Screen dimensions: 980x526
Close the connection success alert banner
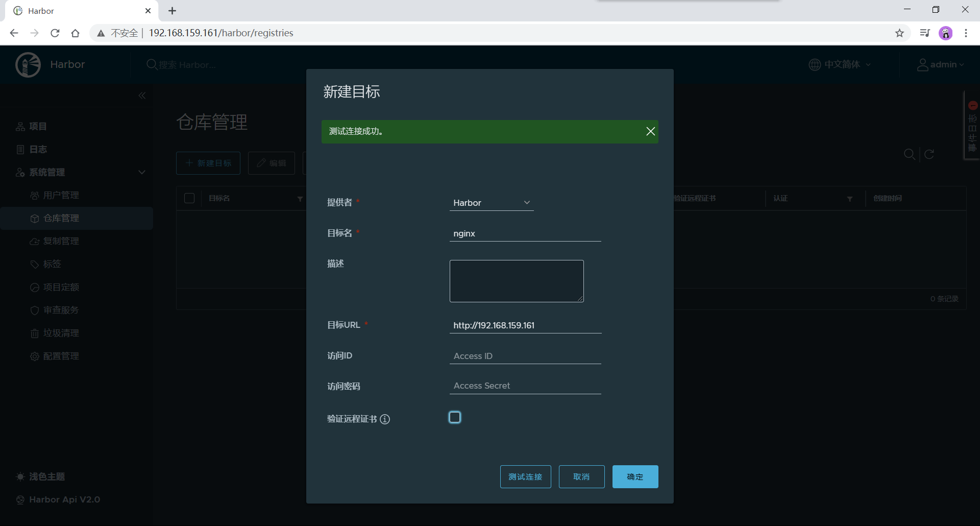point(650,131)
